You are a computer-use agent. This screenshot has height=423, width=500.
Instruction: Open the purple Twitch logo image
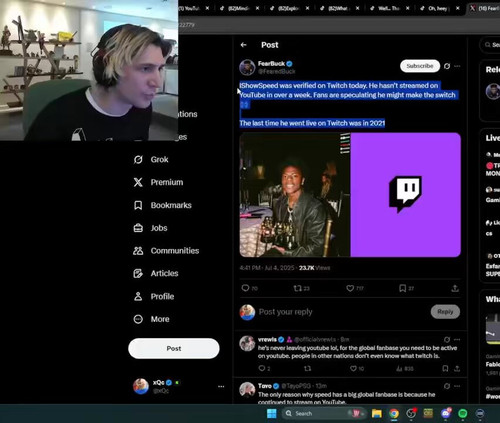pos(406,195)
